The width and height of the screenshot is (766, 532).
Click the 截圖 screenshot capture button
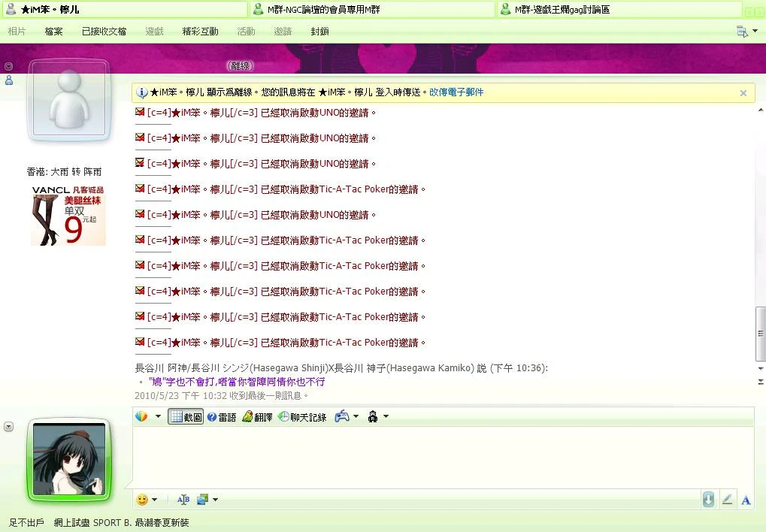(x=186, y=417)
